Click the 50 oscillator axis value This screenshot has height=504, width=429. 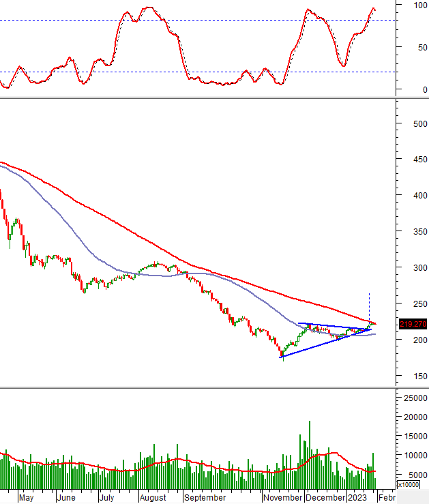click(423, 48)
